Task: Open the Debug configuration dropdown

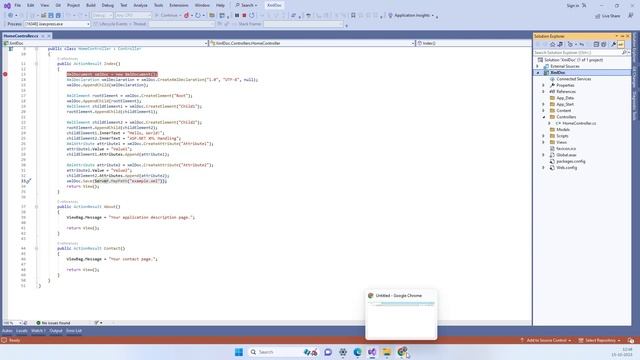Action: [x=102, y=15]
